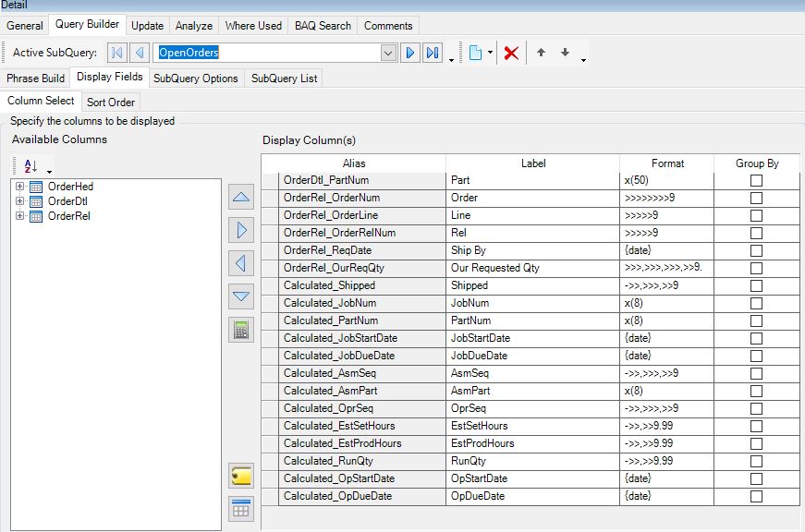Open the Where Used tab
The image size is (805, 532).
(x=253, y=26)
